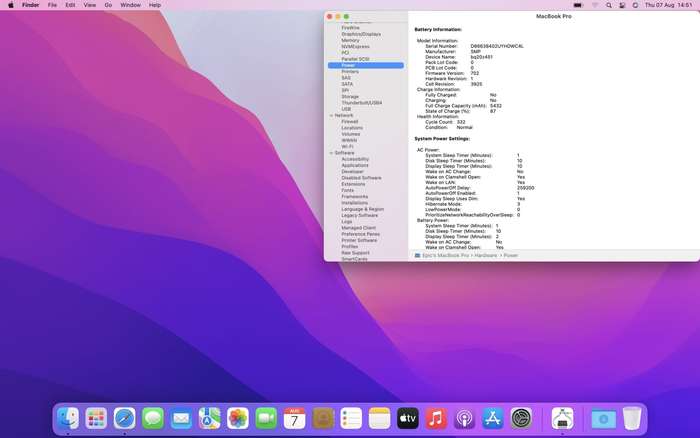The width and height of the screenshot is (700, 438).
Task: Open App Store from the Dock
Action: tap(493, 419)
